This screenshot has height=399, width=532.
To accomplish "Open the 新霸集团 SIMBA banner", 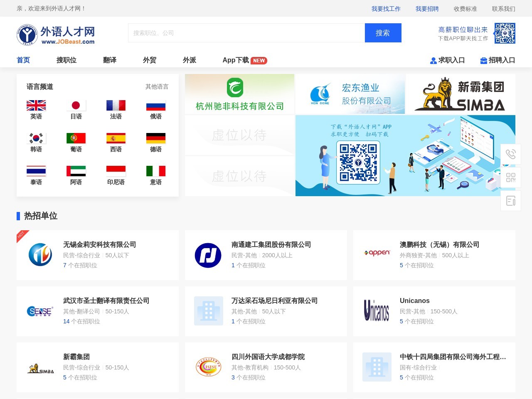I will click(461, 94).
